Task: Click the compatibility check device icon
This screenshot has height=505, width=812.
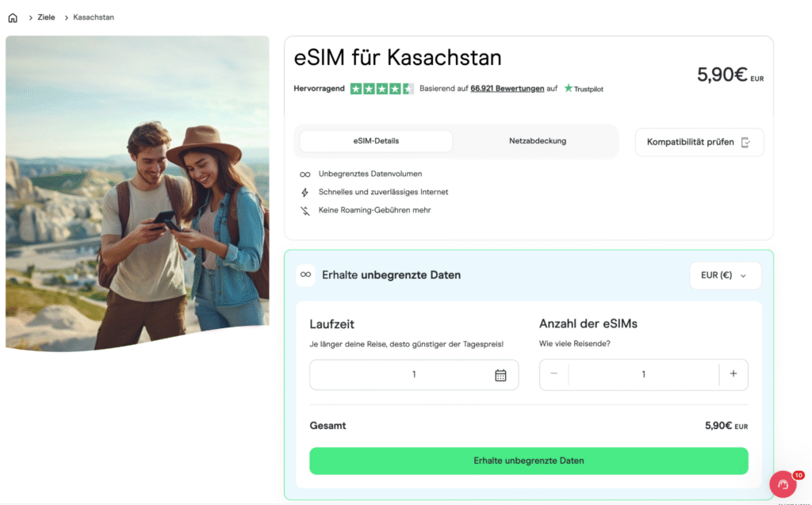Action: coord(745,142)
